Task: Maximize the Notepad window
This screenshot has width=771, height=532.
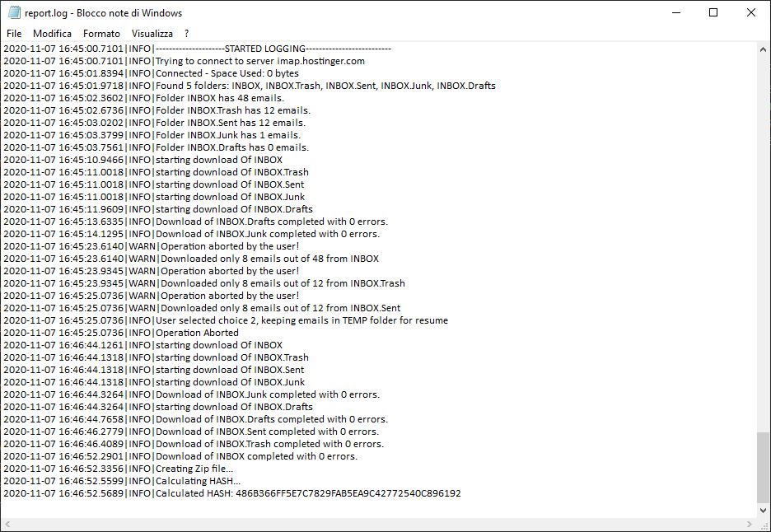Action: [x=713, y=12]
